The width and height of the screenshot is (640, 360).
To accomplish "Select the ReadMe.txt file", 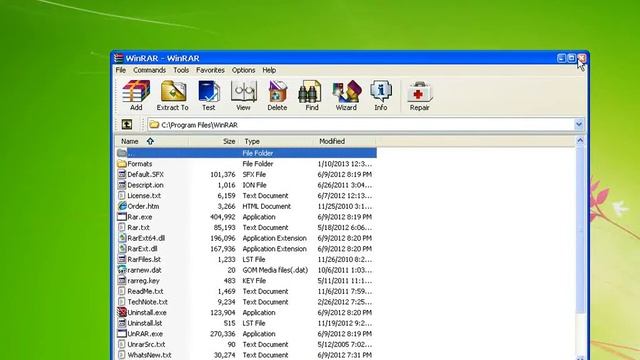I will point(145,291).
